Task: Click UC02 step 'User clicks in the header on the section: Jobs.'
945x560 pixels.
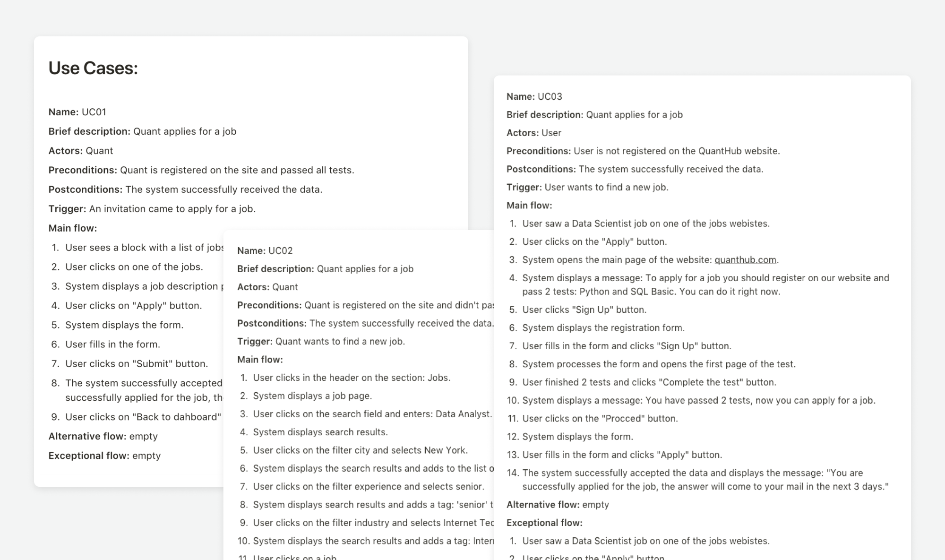Action: [x=352, y=378]
